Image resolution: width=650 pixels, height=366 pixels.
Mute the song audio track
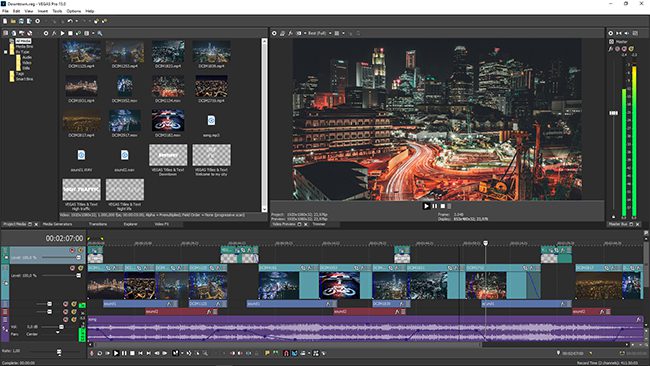[65, 320]
